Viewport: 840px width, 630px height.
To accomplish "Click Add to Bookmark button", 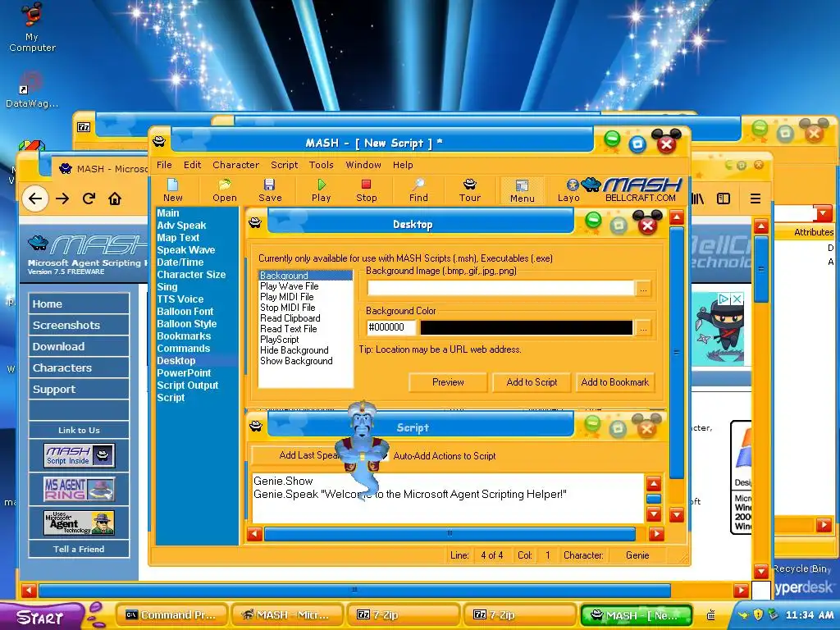I will coord(615,382).
